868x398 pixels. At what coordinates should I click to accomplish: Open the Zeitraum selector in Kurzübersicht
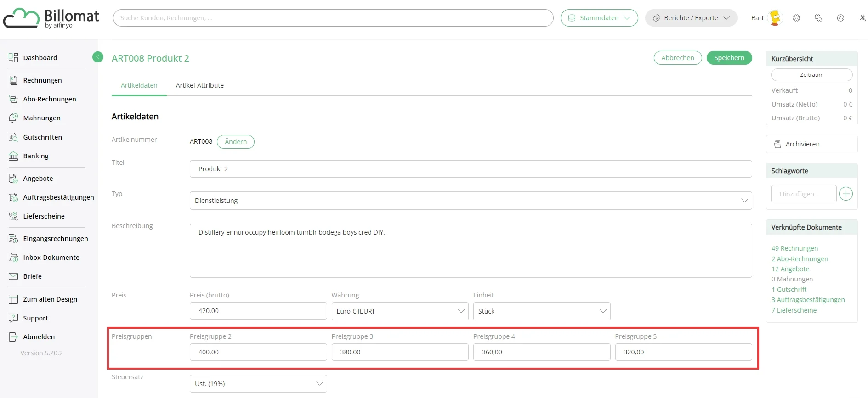pyautogui.click(x=811, y=75)
